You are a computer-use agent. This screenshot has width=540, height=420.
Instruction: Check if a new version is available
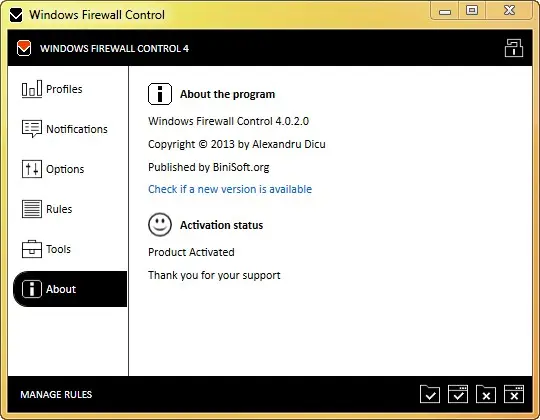tap(230, 189)
